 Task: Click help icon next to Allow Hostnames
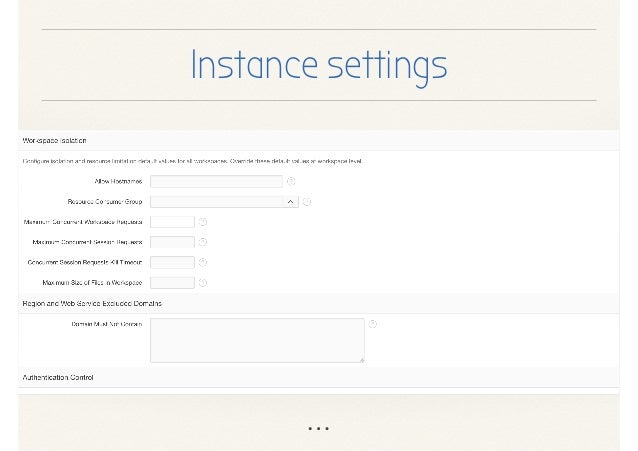pyautogui.click(x=291, y=181)
